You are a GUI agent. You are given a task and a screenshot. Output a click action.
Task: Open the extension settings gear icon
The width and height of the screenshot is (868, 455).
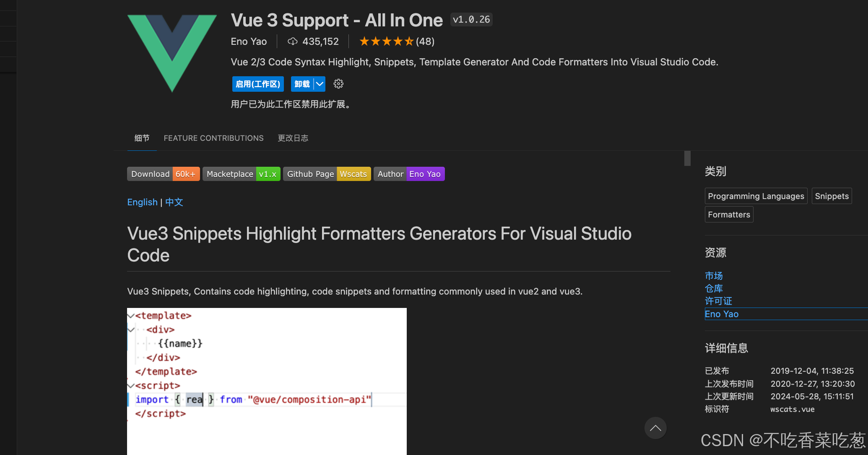pos(338,84)
